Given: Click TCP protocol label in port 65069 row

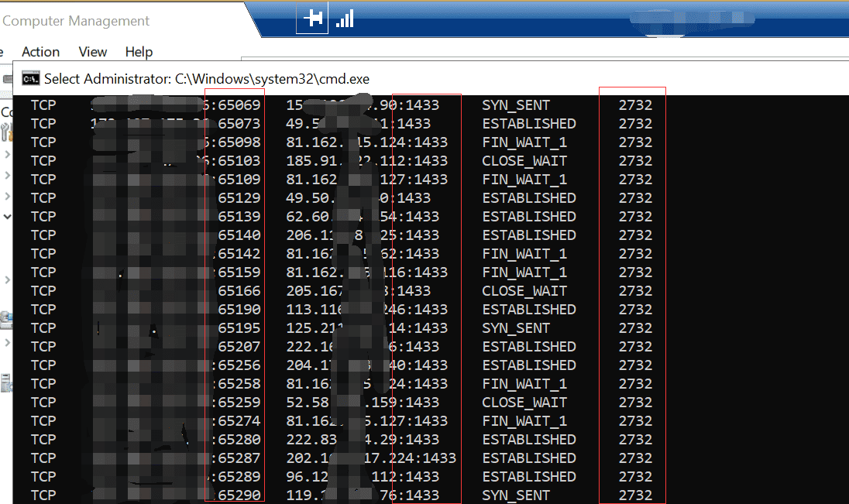Looking at the screenshot, I should (43, 105).
